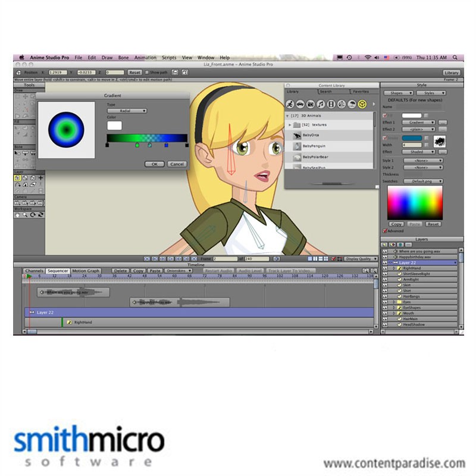Open the Props car category icon

coord(300,105)
